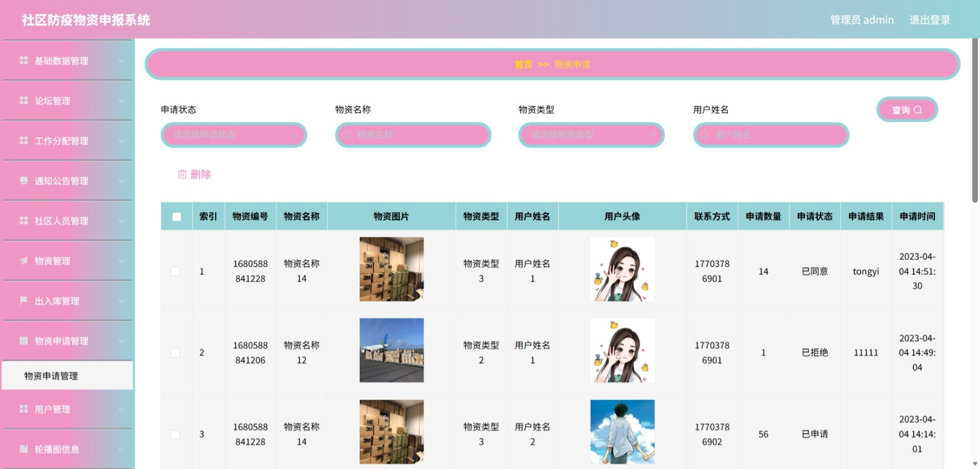This screenshot has height=469, width=980.
Task: Expand 轮播图信息 menu chevron
Action: click(x=121, y=449)
